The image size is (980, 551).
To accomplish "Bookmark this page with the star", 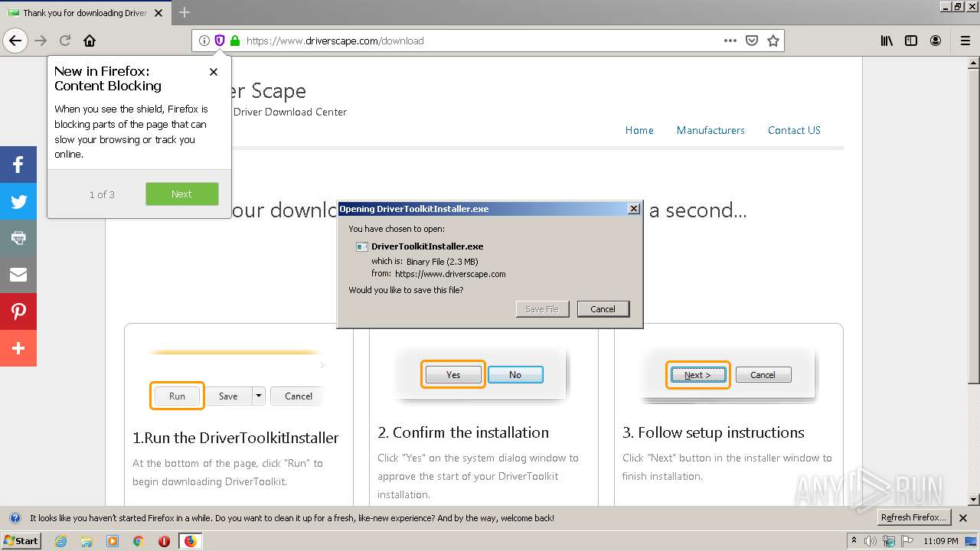I will click(x=773, y=41).
